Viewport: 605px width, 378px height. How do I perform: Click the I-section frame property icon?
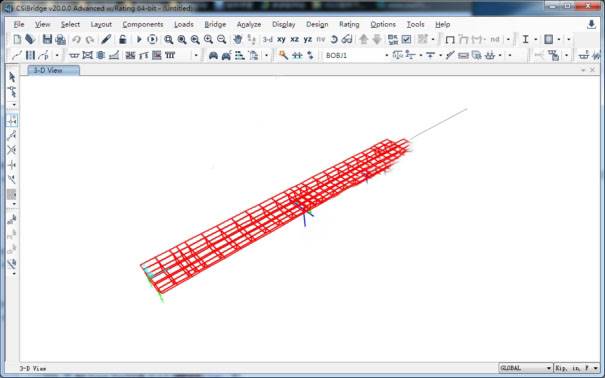[x=525, y=39]
